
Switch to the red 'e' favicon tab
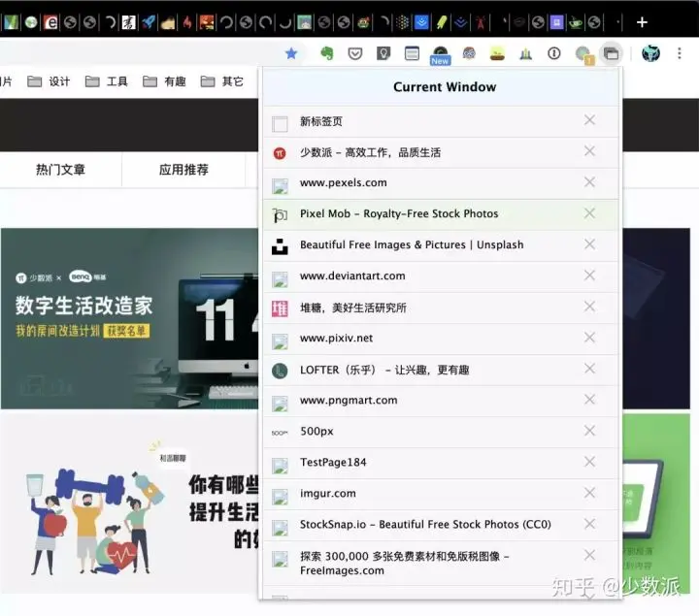tap(50, 22)
